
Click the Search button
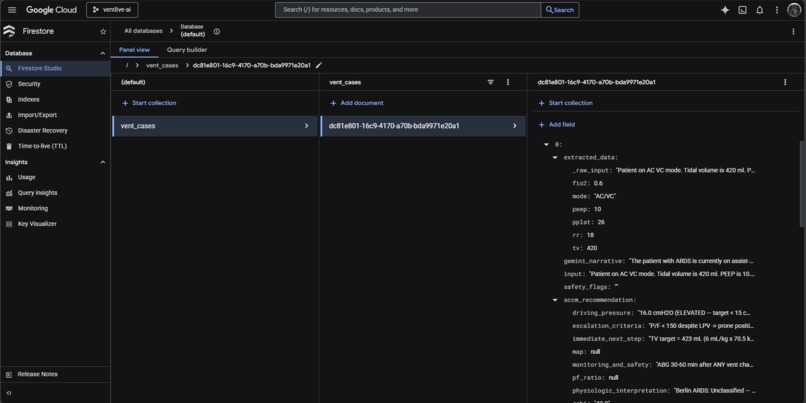(560, 10)
